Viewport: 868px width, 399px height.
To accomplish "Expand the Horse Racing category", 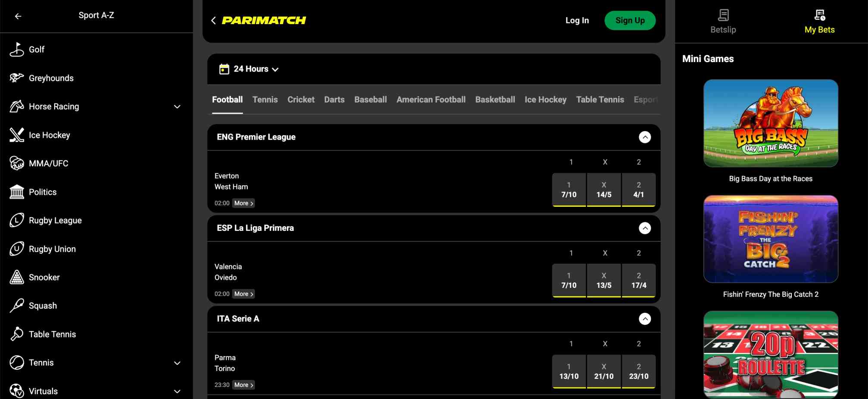I will click(x=177, y=106).
